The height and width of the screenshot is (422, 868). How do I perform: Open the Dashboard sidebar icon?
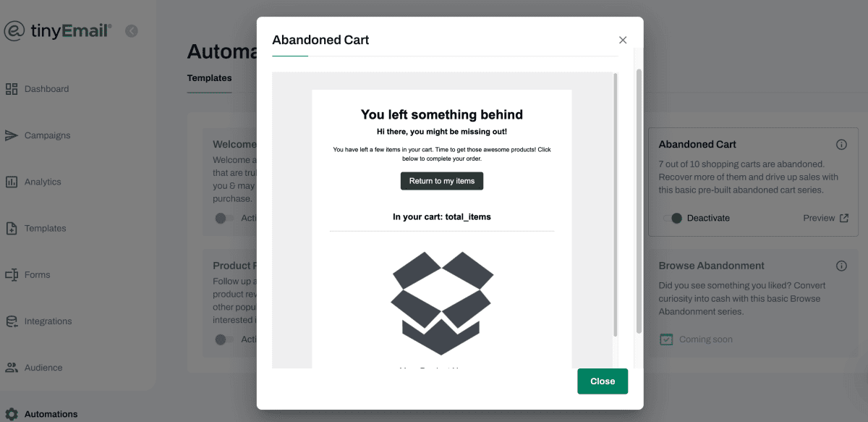pyautogui.click(x=12, y=89)
